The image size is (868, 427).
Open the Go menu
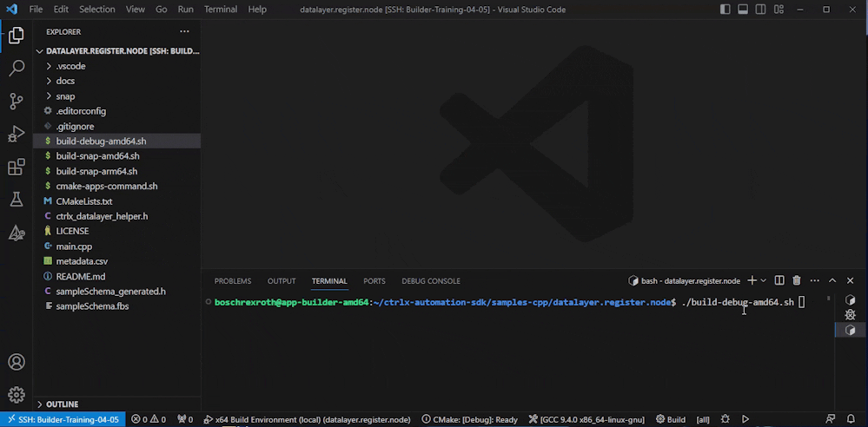161,10
